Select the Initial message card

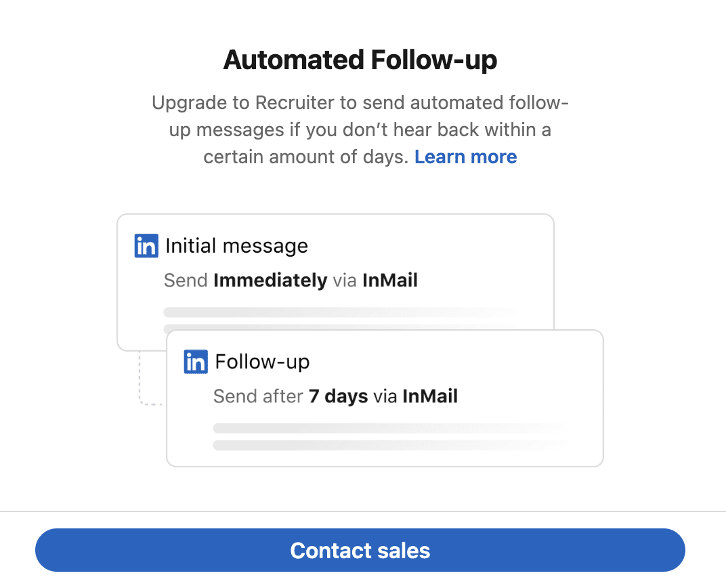(335, 271)
